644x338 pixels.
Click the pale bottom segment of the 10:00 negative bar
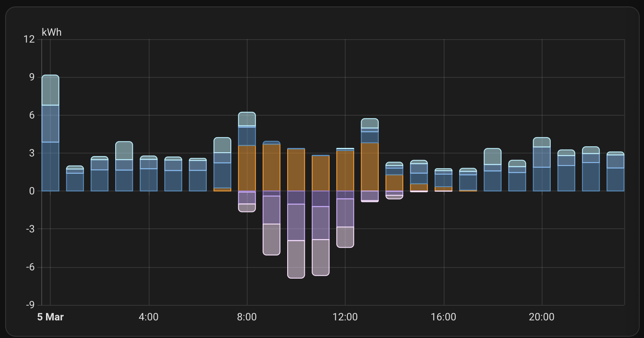click(x=296, y=259)
